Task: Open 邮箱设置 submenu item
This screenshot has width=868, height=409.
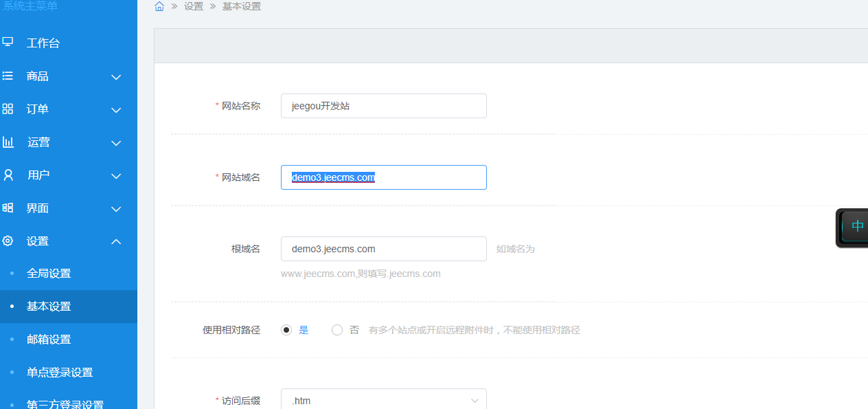Action: (x=69, y=340)
